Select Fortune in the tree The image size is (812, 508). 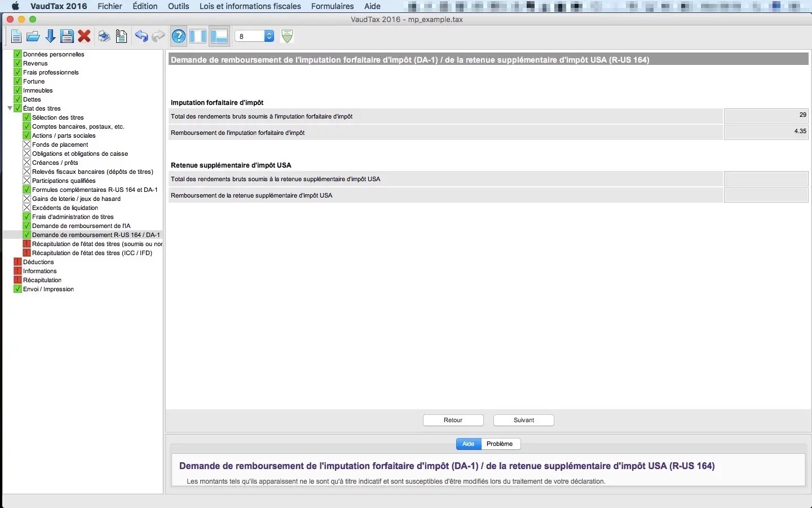(34, 81)
